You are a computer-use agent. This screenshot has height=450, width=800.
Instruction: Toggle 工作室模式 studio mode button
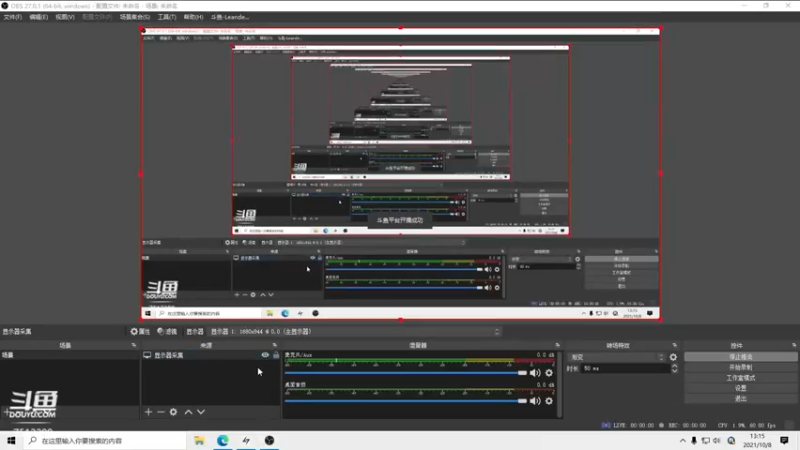click(x=740, y=378)
